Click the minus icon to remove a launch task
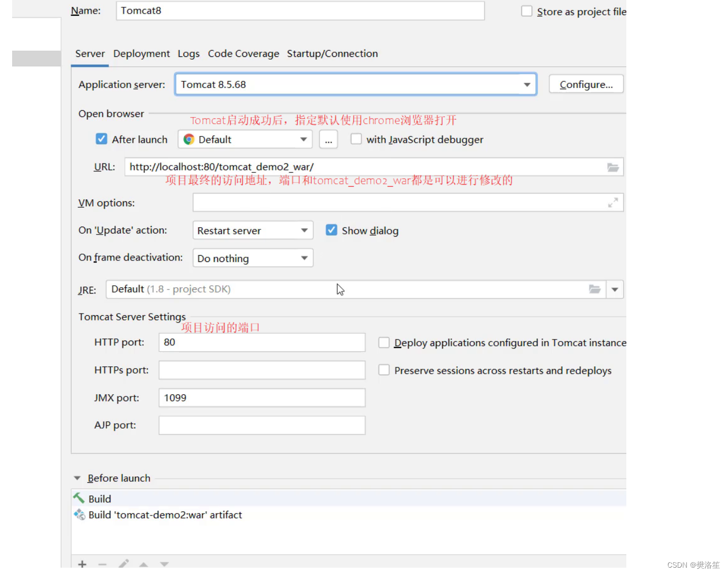 click(102, 563)
